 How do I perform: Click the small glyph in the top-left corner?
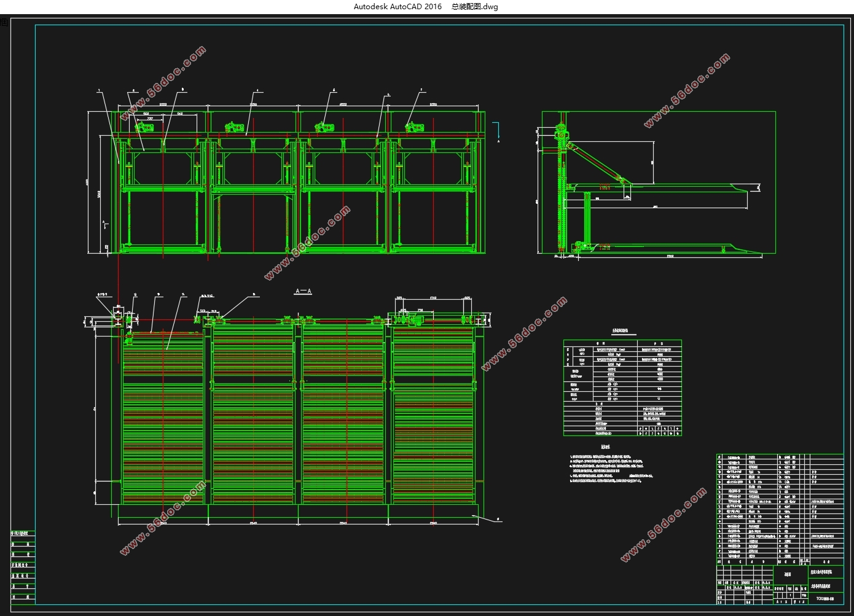coord(4,23)
